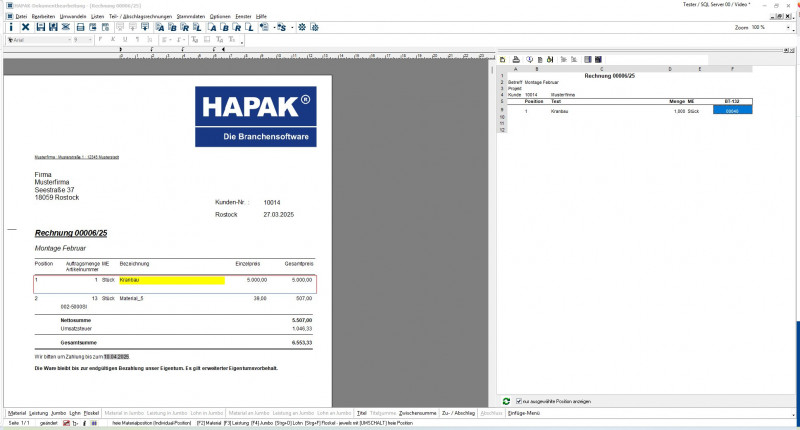Click the clock/info icon in right panel toolbar
The width and height of the screenshot is (800, 430).
tap(529, 60)
